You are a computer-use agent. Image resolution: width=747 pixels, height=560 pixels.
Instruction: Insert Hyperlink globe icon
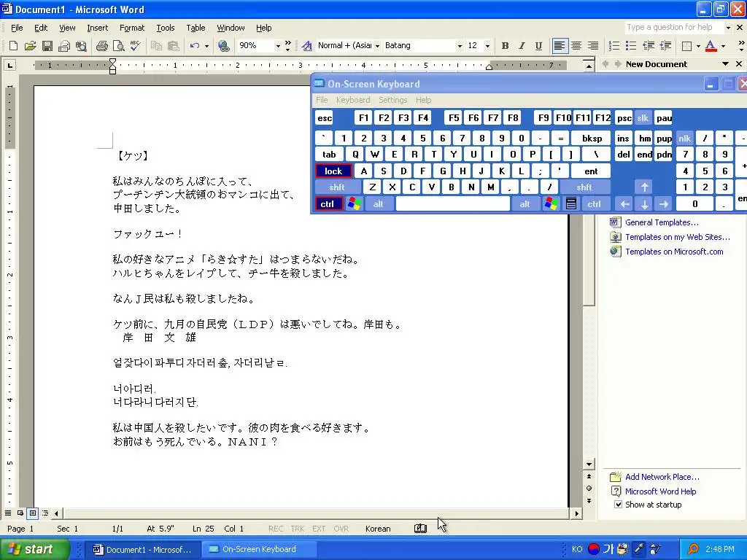(223, 46)
